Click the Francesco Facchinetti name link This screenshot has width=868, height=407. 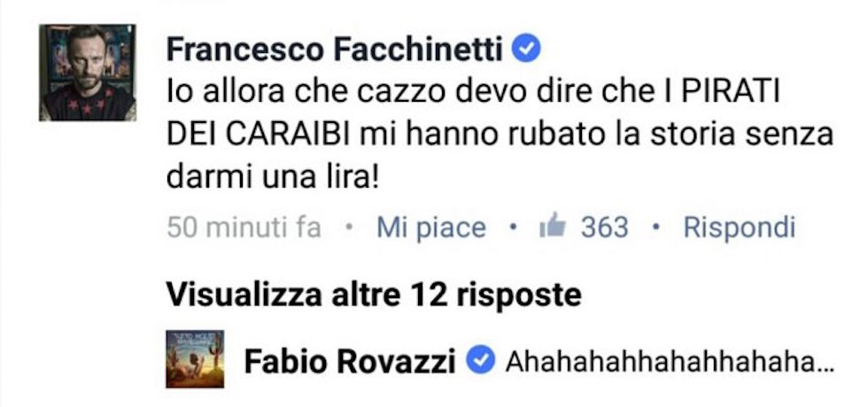(x=335, y=50)
